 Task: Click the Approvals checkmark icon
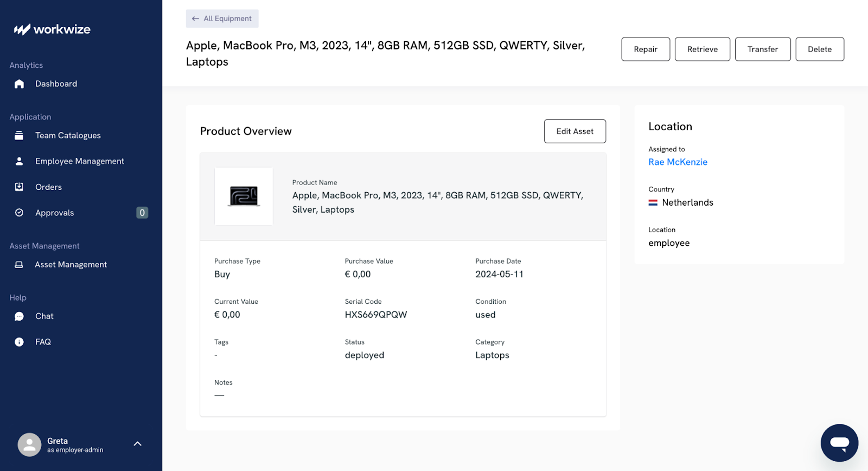(19, 213)
